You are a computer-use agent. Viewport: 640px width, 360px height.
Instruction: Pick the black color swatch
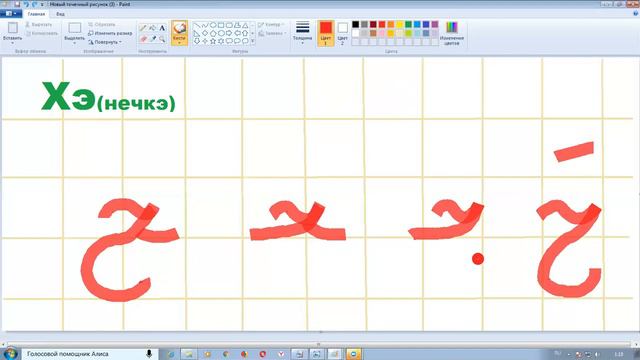click(x=356, y=24)
